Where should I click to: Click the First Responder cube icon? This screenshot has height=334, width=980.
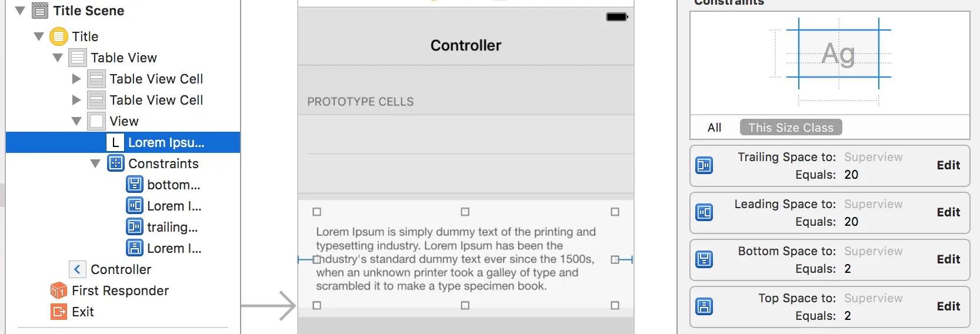59,290
